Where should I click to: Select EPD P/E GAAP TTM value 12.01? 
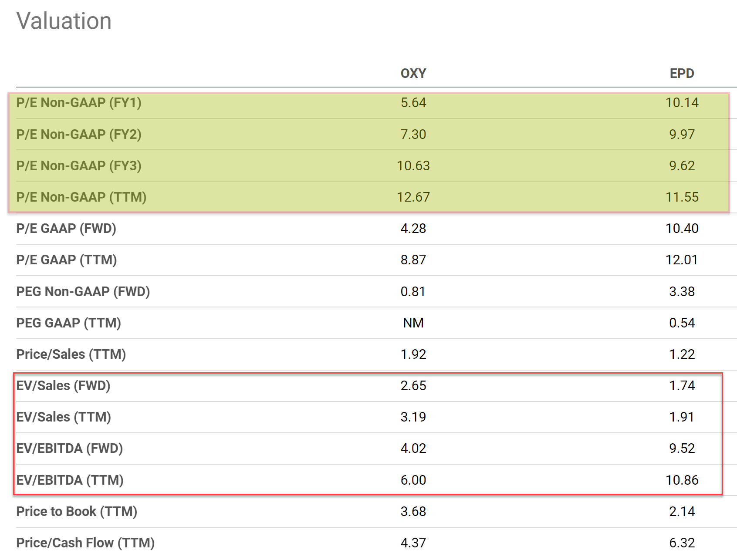(x=682, y=260)
